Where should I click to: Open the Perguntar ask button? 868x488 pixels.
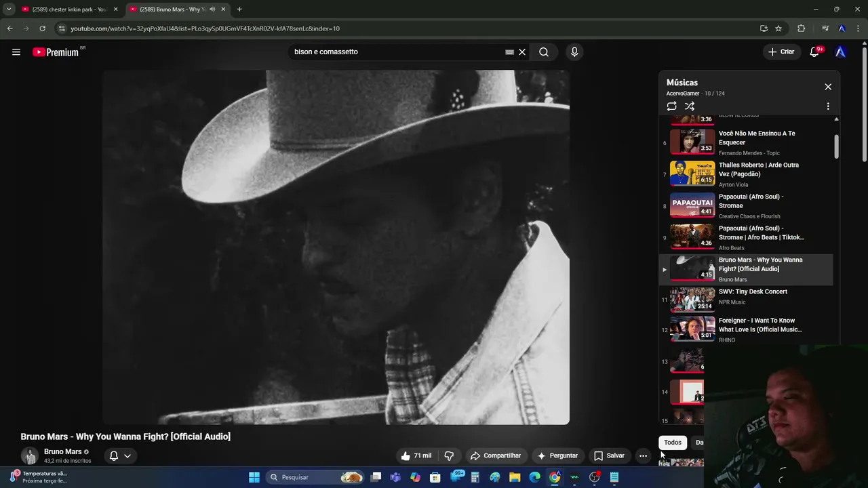[x=557, y=455]
